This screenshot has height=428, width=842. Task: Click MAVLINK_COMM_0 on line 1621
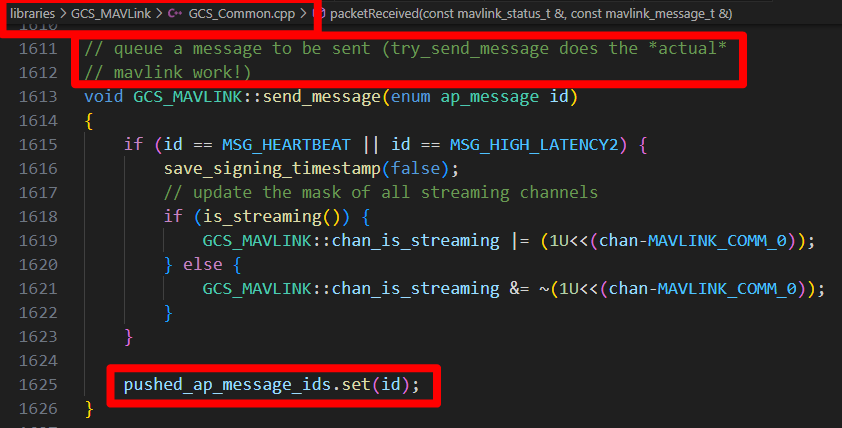pos(727,289)
